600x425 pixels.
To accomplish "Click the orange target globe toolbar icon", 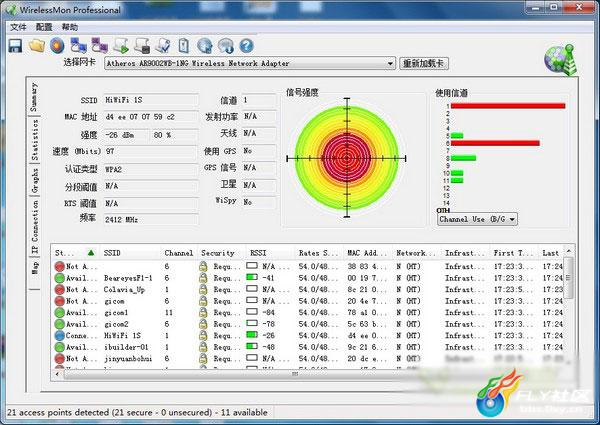I will [x=57, y=46].
